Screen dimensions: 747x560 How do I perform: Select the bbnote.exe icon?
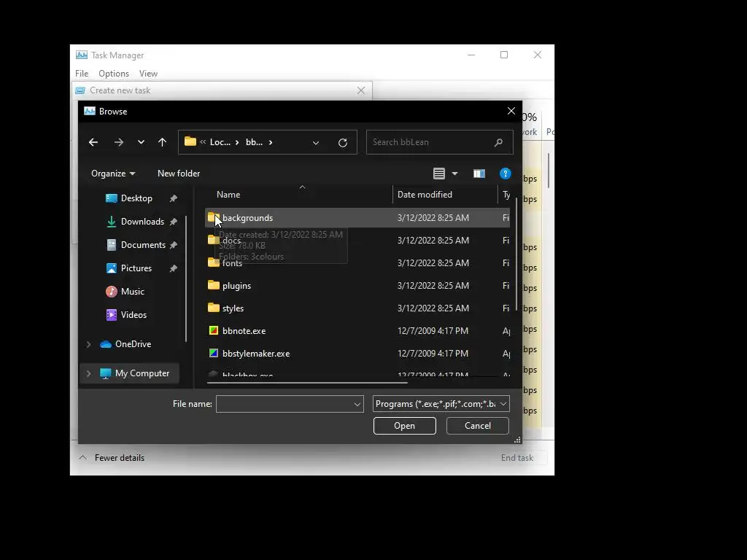tap(214, 330)
